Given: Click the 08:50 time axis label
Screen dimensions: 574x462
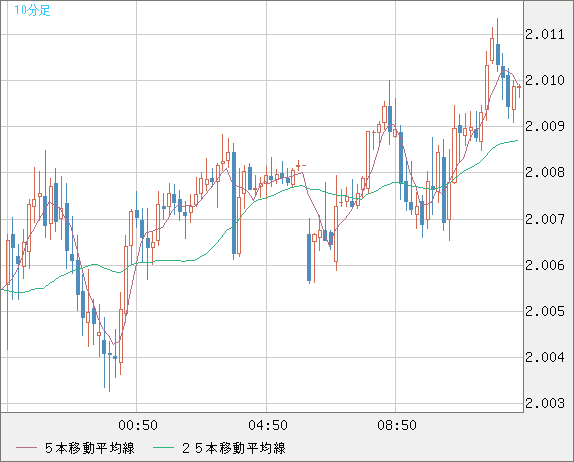Looking at the screenshot, I should click(x=397, y=425).
